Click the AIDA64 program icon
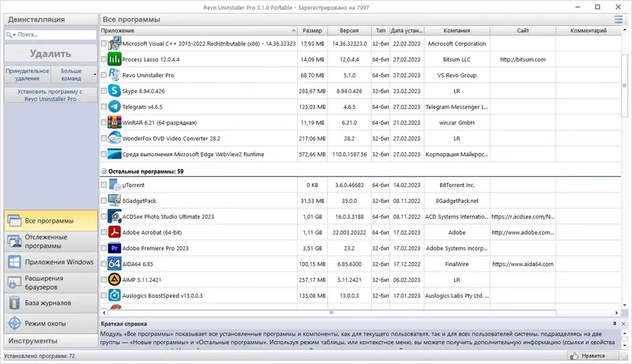 pyautogui.click(x=115, y=264)
